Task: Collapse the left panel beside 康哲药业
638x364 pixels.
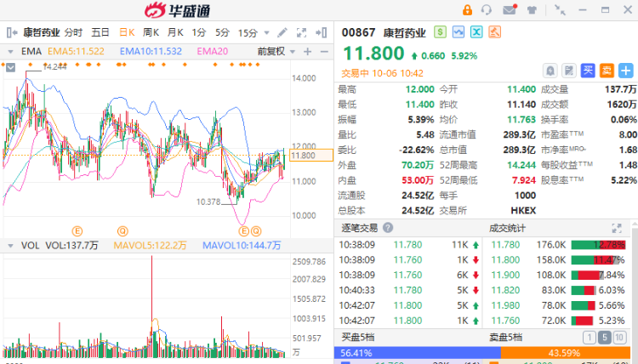Action: coord(12,32)
